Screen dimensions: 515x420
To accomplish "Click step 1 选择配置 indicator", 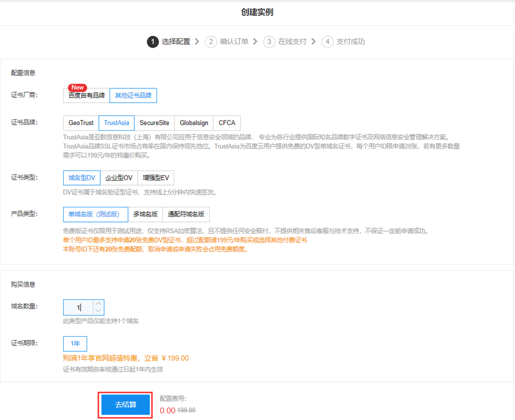I will click(169, 42).
